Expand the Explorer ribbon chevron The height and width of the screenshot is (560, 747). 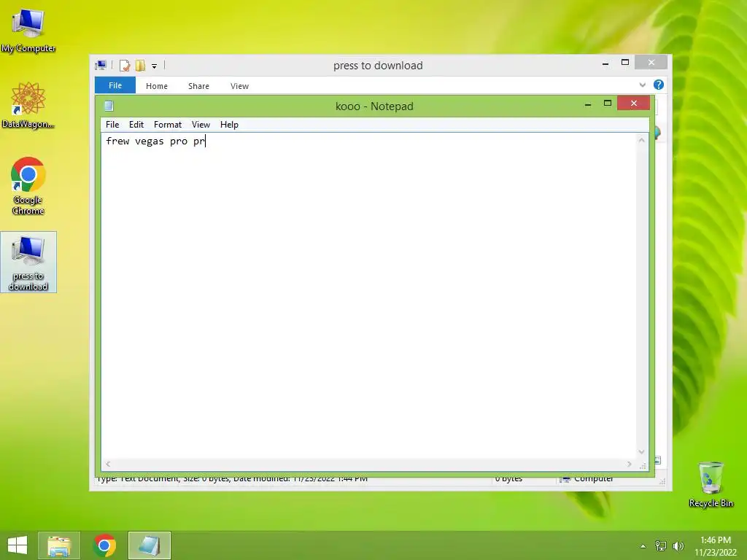(x=642, y=85)
